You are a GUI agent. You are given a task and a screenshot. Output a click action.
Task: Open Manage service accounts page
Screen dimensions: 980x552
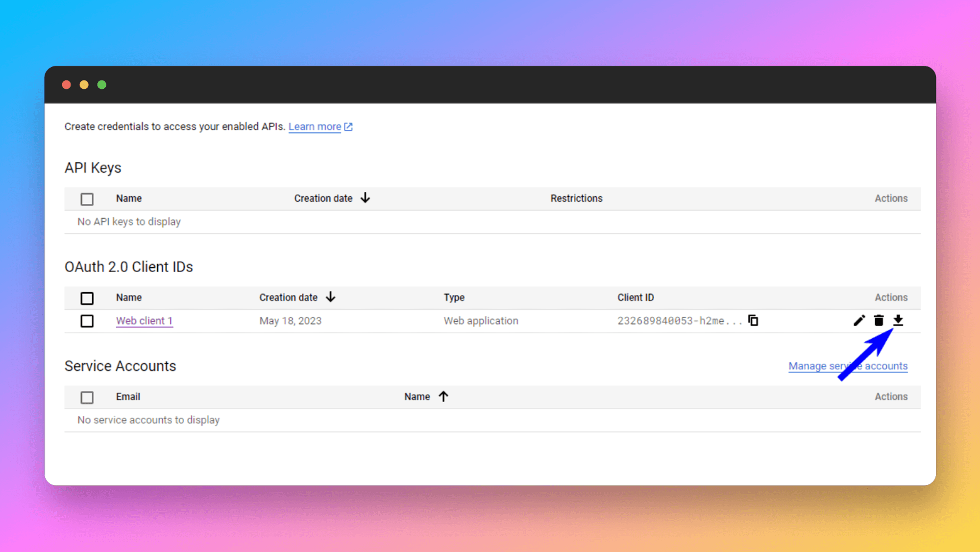847,366
